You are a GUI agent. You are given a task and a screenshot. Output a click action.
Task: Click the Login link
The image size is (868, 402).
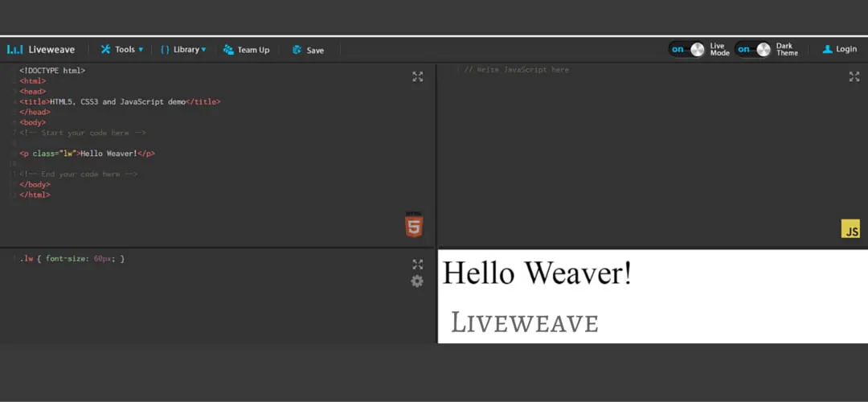coord(840,49)
